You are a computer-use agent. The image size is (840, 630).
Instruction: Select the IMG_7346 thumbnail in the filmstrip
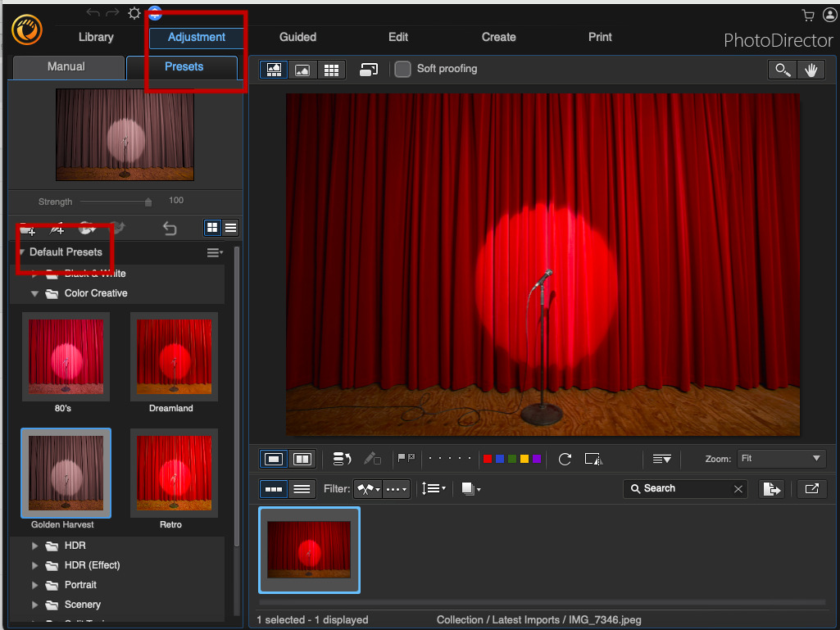click(309, 550)
